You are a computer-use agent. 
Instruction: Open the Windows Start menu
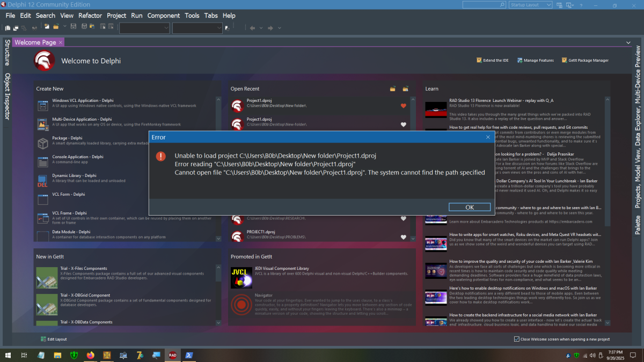click(x=8, y=355)
